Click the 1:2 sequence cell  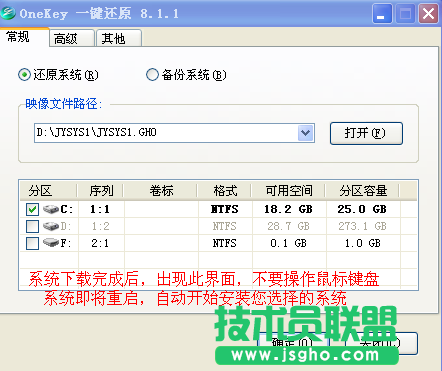(100, 226)
